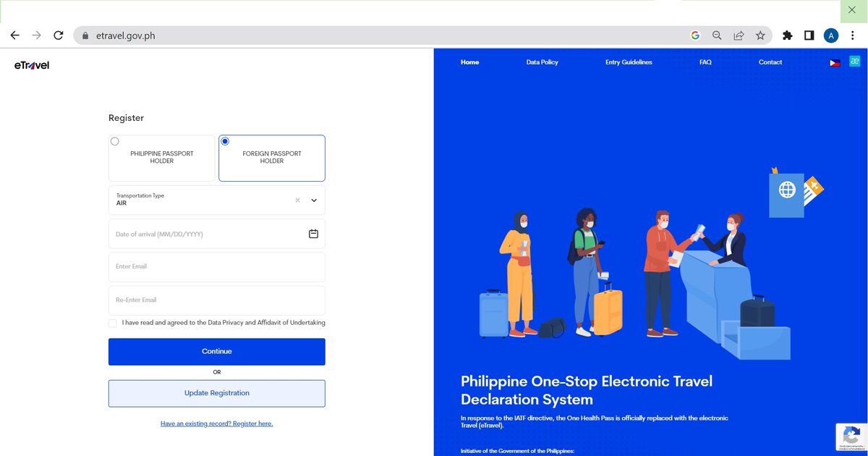Image resolution: width=868 pixels, height=456 pixels.
Task: Clear the Transportation Type selection with X
Action: point(297,200)
